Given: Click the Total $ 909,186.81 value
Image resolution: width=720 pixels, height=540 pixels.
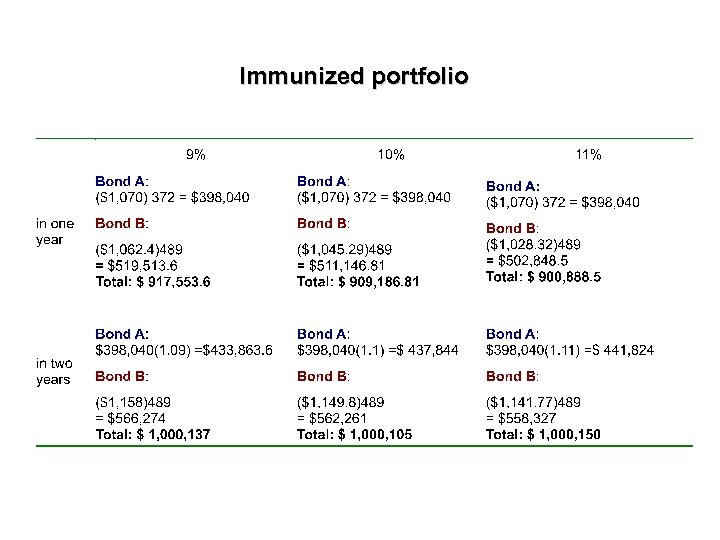Looking at the screenshot, I should coord(358,283).
